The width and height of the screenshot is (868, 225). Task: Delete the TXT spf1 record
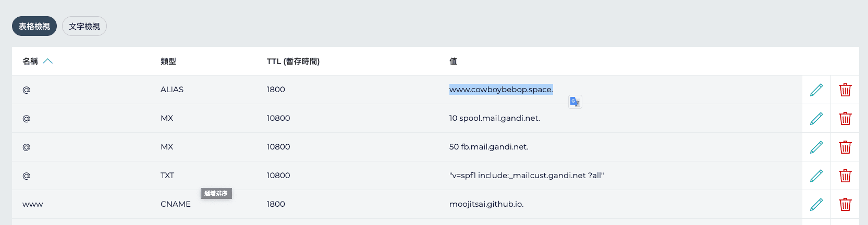[x=845, y=176]
